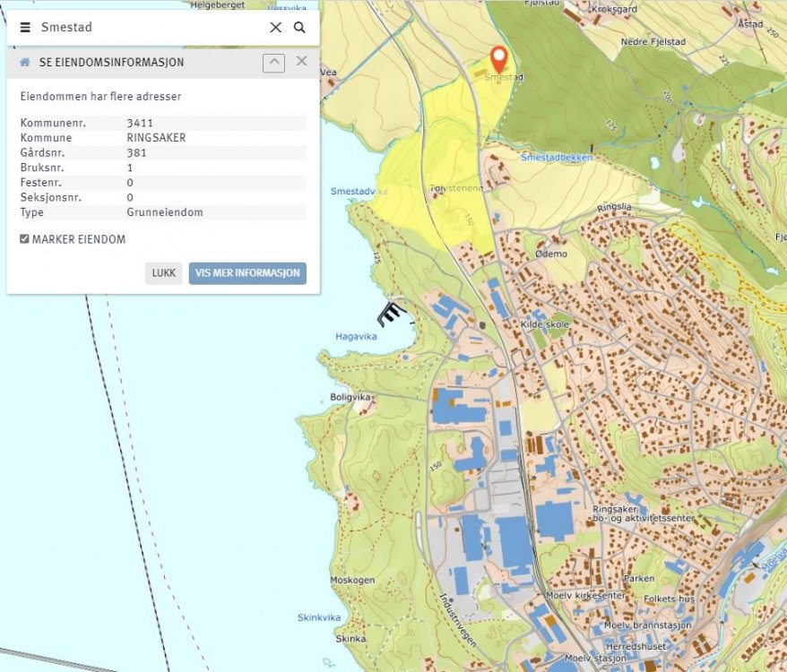Click the house icon in the property panel header
This screenshot has height=672, width=787.
pos(25,63)
